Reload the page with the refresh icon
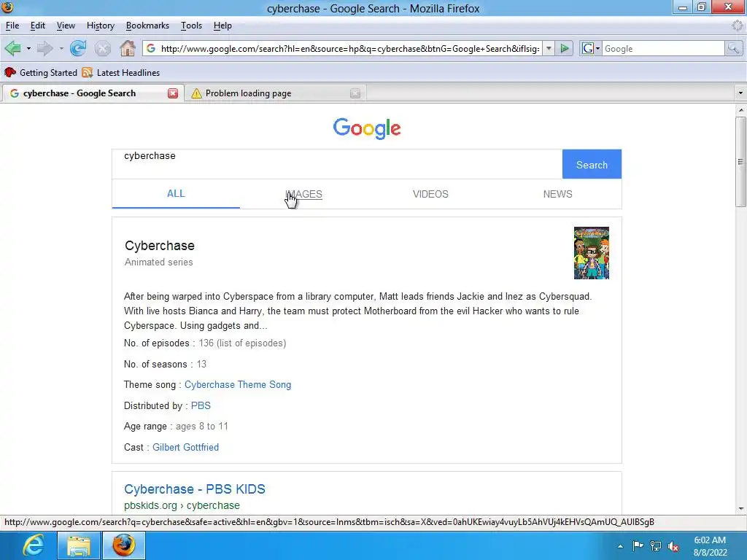Image resolution: width=747 pixels, height=560 pixels. coord(77,49)
